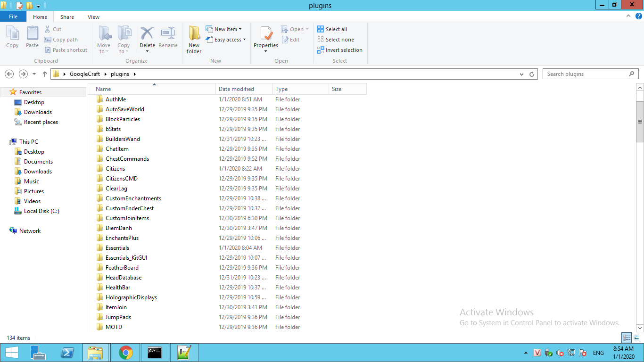644x362 pixels.
Task: Click the Search plugins box
Action: click(590, 74)
